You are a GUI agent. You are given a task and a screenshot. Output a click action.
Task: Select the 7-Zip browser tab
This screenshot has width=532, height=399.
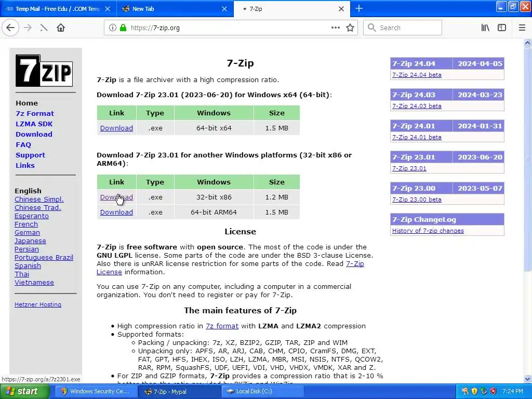pyautogui.click(x=292, y=9)
